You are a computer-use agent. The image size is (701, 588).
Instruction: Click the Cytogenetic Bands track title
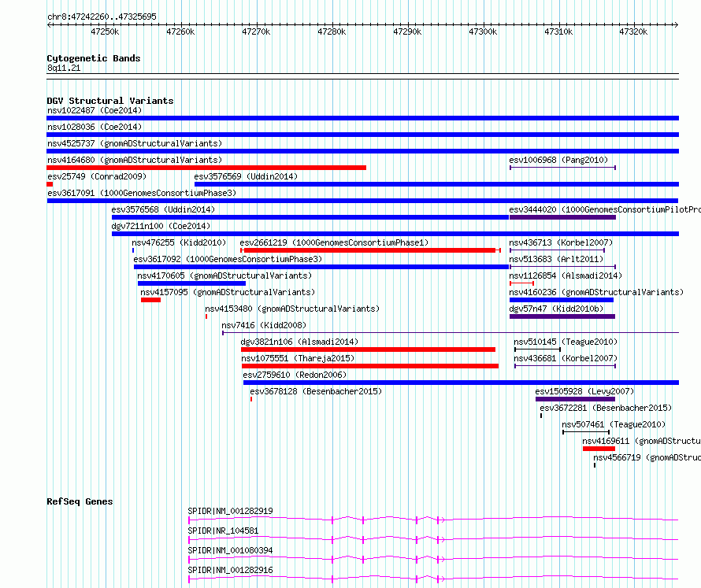click(x=94, y=58)
